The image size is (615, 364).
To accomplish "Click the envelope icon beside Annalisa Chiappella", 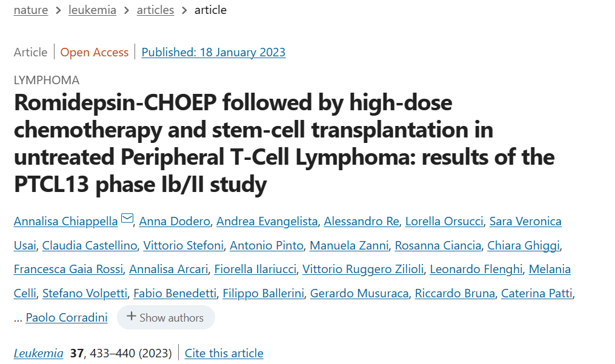I will coord(127,219).
